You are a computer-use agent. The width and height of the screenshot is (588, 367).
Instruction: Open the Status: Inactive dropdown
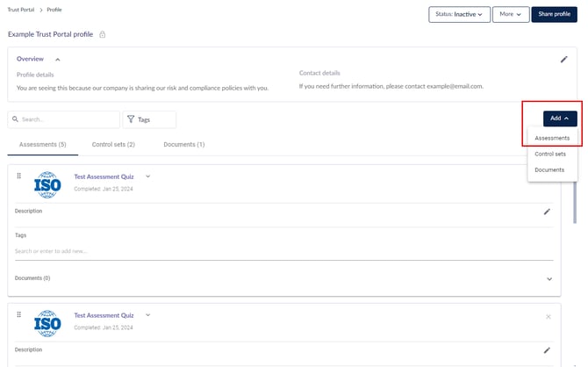click(x=459, y=14)
